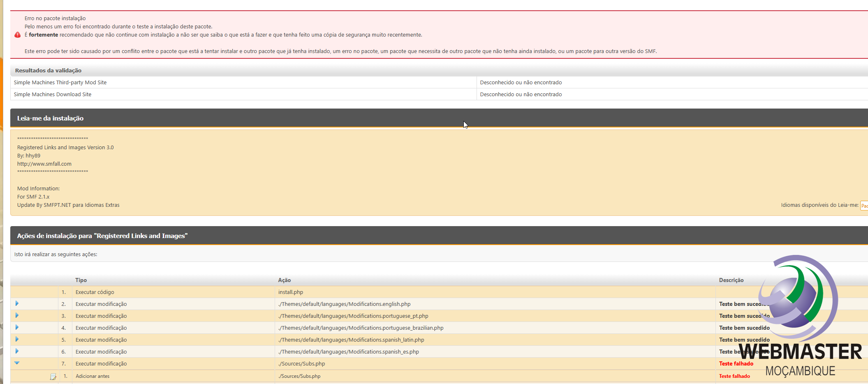Click the Descrição column header
Viewport: 868px width, 384px height.
pyautogui.click(x=731, y=280)
